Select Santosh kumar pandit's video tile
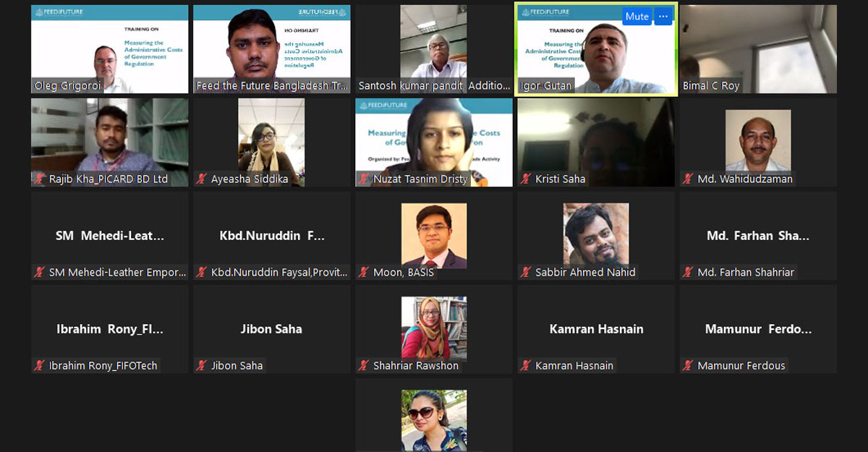Image resolution: width=868 pixels, height=452 pixels. pyautogui.click(x=434, y=49)
